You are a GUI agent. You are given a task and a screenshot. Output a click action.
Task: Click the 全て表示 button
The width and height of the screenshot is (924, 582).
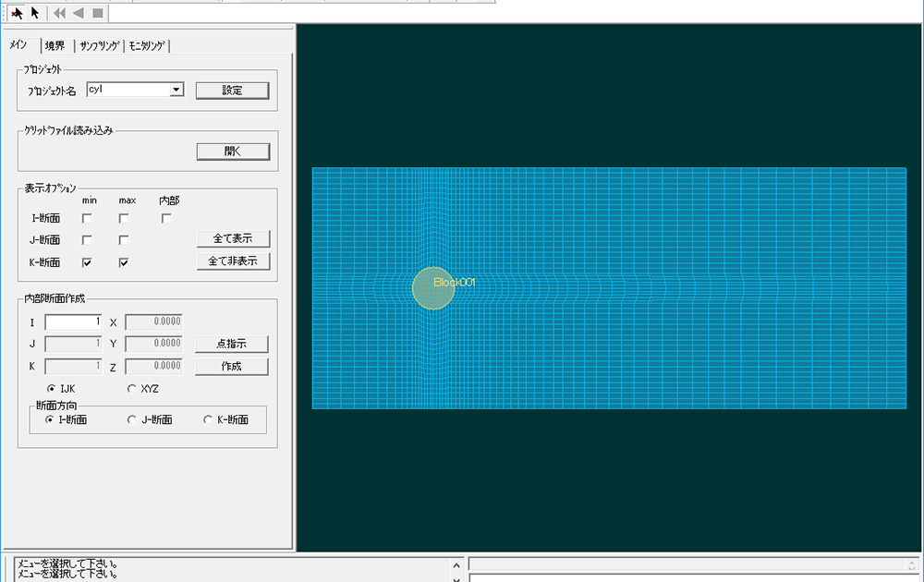[233, 238]
